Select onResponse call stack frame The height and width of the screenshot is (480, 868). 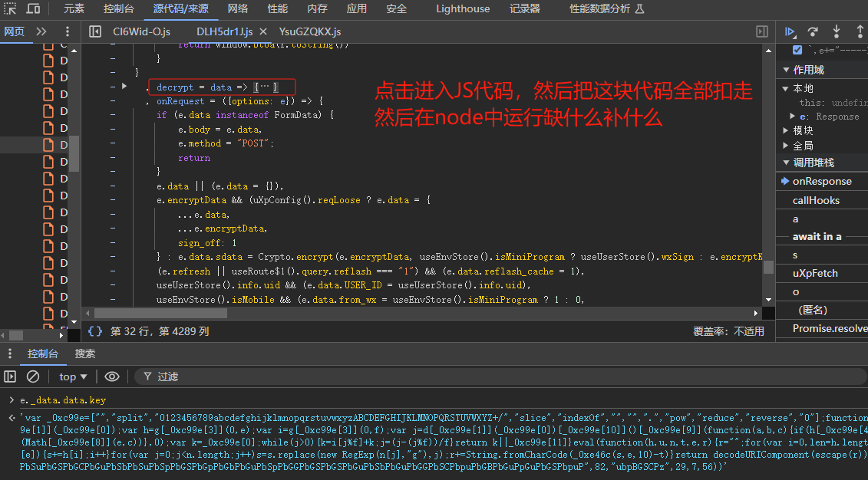[x=822, y=182]
